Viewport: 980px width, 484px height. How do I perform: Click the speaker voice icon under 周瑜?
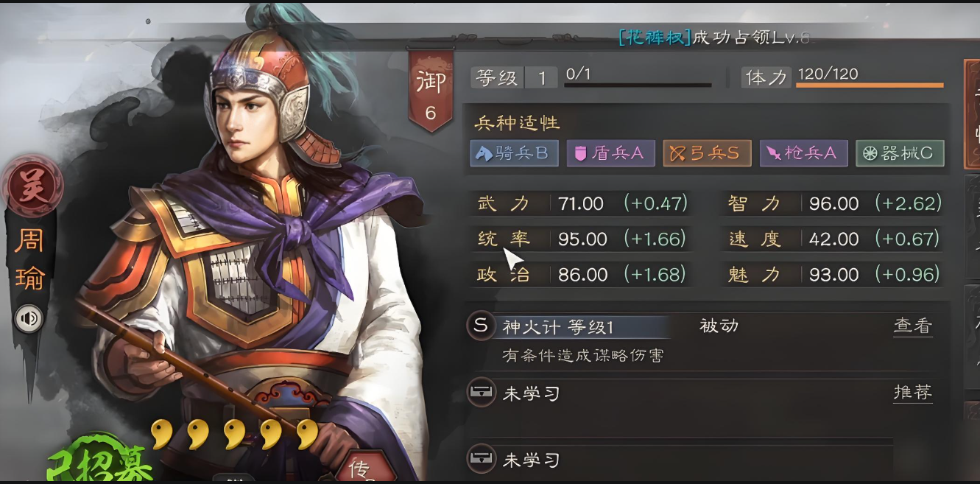29,318
